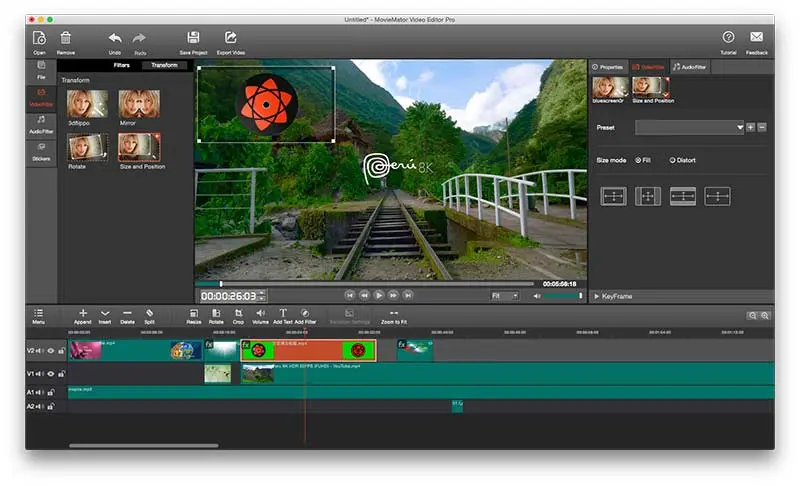
Task: Skip to start of preview
Action: [x=349, y=295]
